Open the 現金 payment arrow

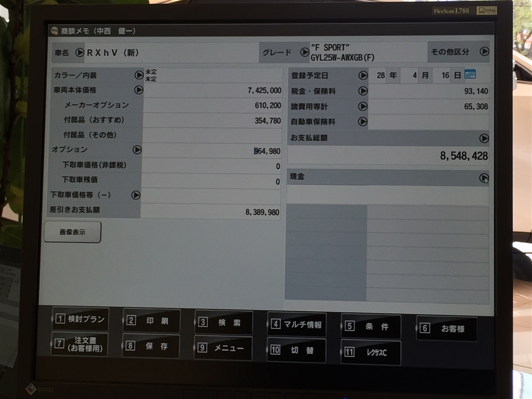pyautogui.click(x=484, y=178)
